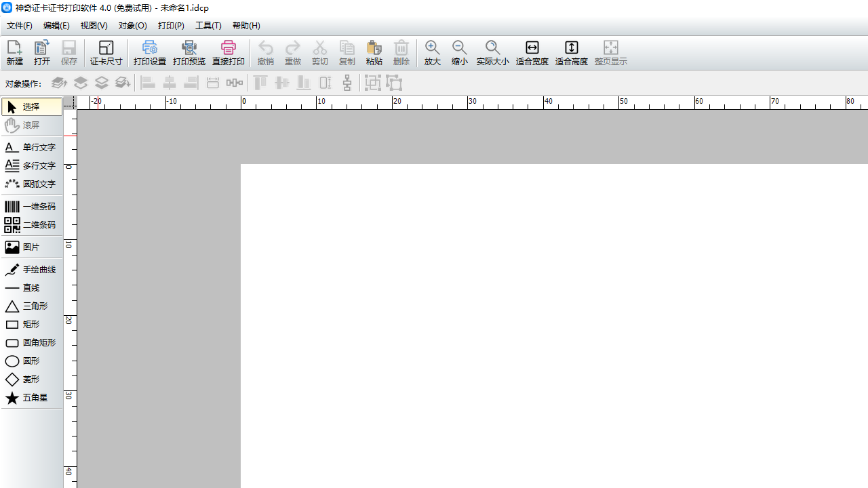Click 实际大小 actual size button

(x=493, y=53)
